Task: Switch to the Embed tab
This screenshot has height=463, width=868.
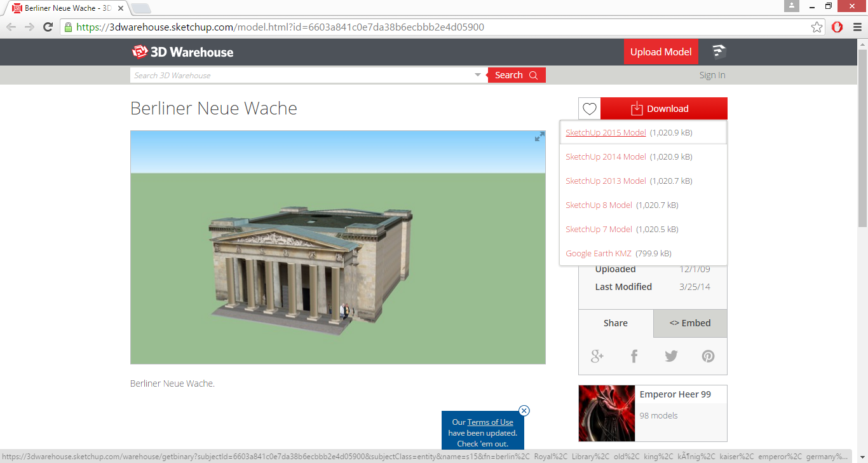Action: point(690,323)
